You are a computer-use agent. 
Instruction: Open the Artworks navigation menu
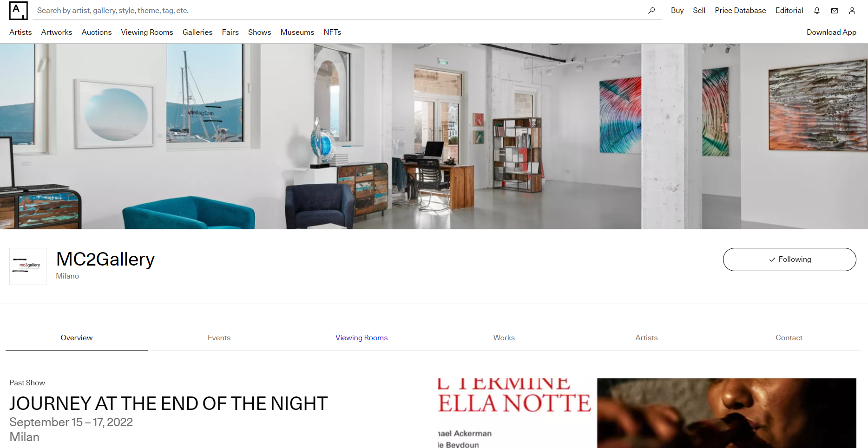(57, 32)
